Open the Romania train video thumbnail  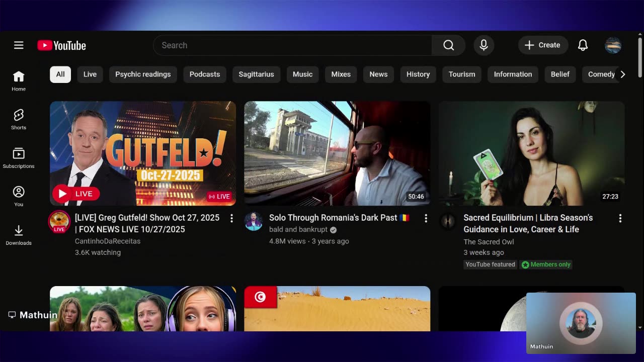337,153
